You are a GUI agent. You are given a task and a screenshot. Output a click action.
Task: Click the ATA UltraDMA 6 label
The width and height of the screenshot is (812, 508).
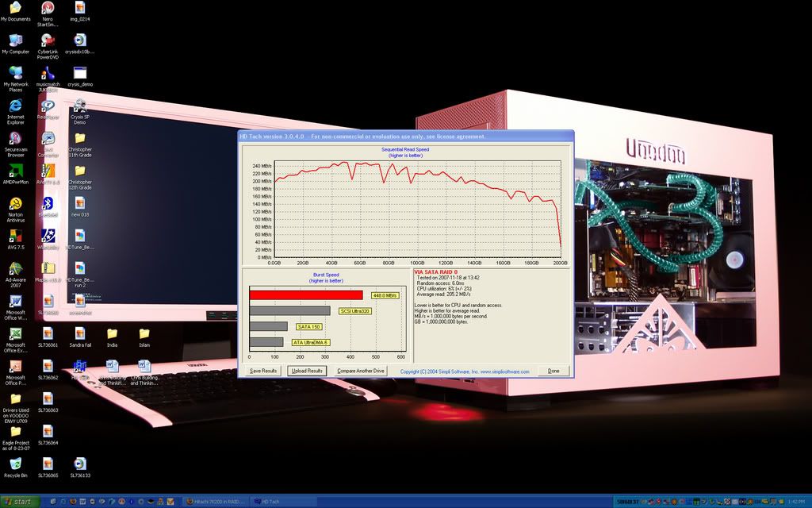point(311,343)
